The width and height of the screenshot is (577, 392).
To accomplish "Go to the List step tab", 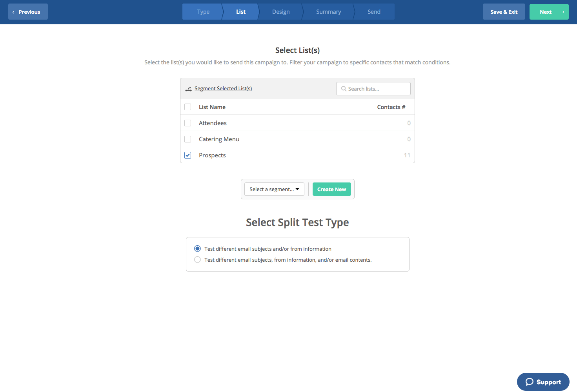I will tap(241, 12).
